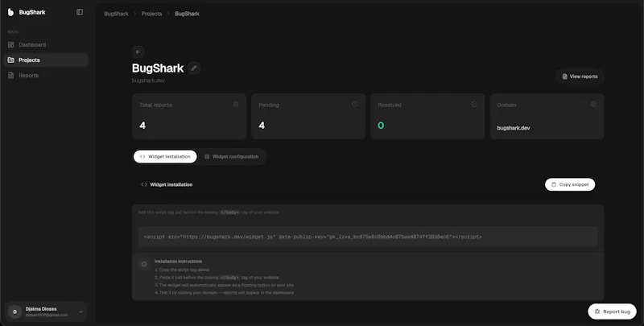Click View reports button

click(580, 76)
